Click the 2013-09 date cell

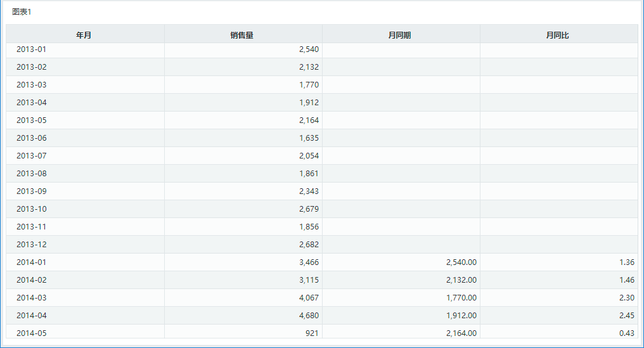[x=32, y=191]
